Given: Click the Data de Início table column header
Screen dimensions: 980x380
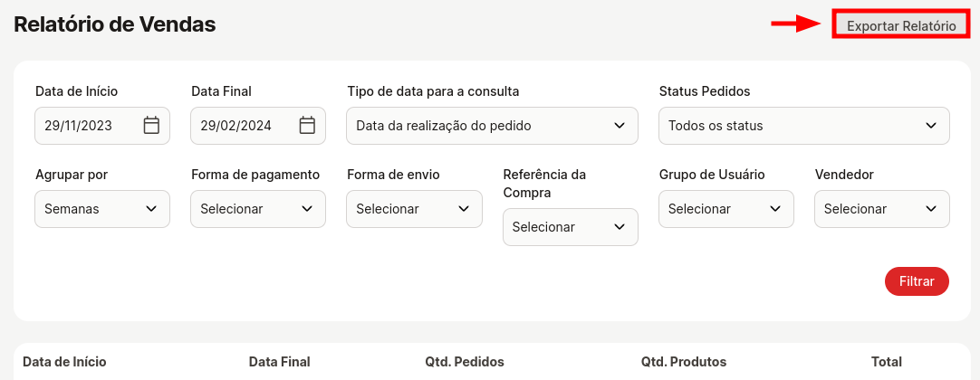Looking at the screenshot, I should [x=64, y=362].
